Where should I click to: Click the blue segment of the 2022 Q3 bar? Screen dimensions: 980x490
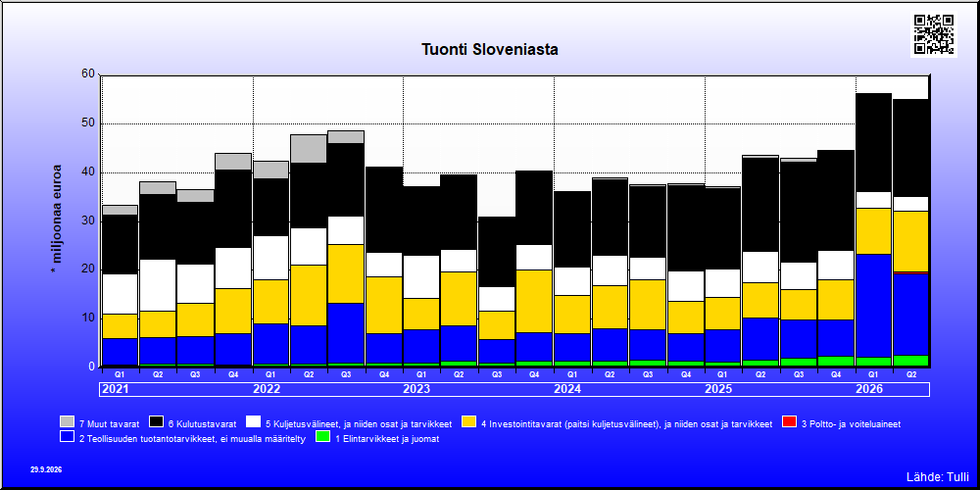[x=346, y=332]
